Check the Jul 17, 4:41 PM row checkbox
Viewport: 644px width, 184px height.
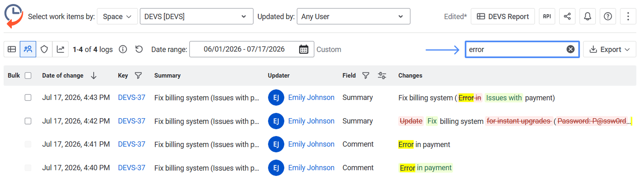(28, 144)
